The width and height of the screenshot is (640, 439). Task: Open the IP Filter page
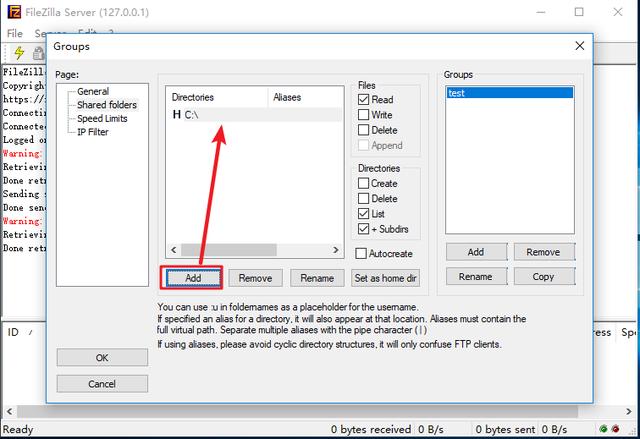click(93, 132)
